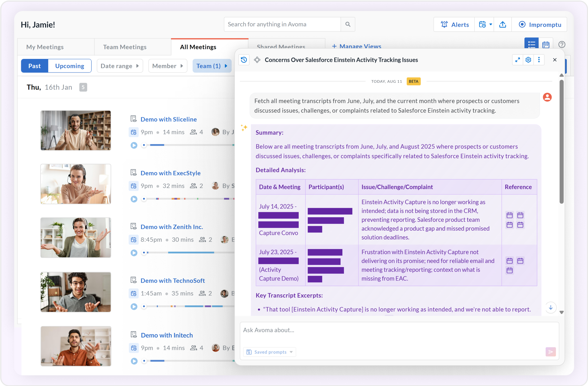Select the Upcoming toggle
Screen dimensions: 588x386
[70, 66]
